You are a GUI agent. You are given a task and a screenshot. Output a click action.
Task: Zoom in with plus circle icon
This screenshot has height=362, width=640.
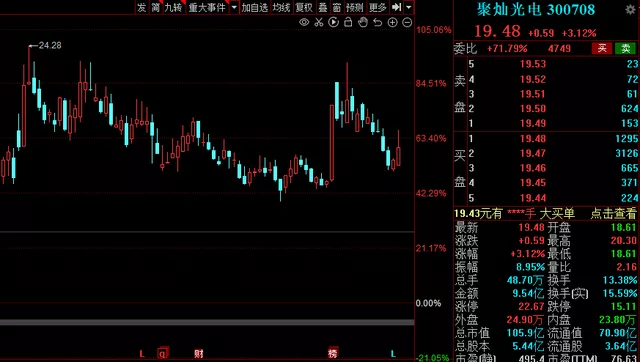pyautogui.click(x=392, y=22)
